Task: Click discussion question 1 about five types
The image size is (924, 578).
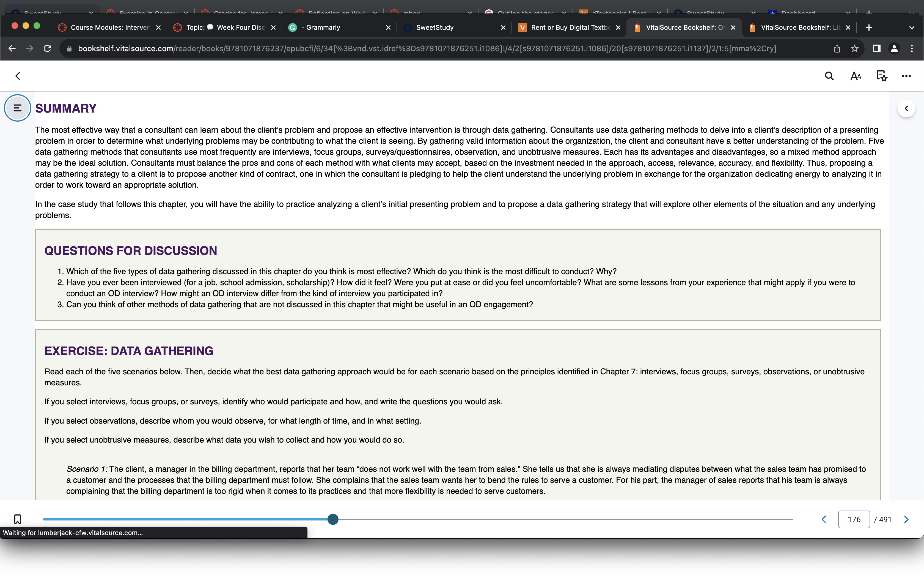Action: (341, 271)
